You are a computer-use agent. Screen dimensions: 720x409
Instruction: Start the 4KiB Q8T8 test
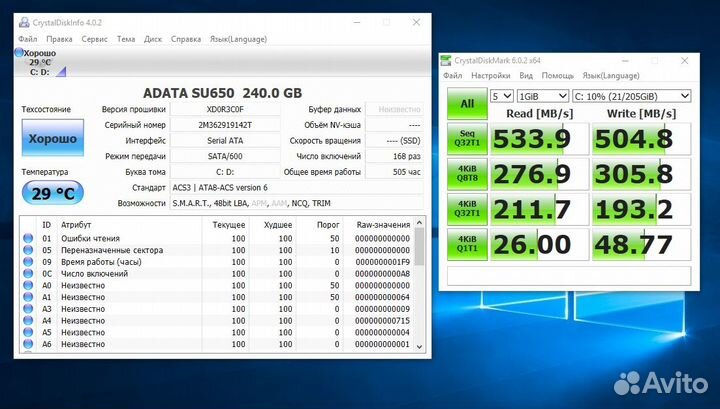point(467,174)
